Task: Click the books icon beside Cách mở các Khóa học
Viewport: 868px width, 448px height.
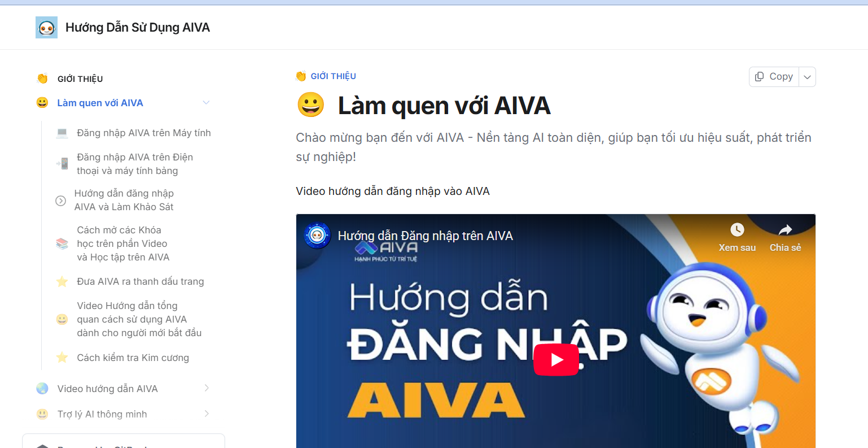Action: (x=62, y=243)
